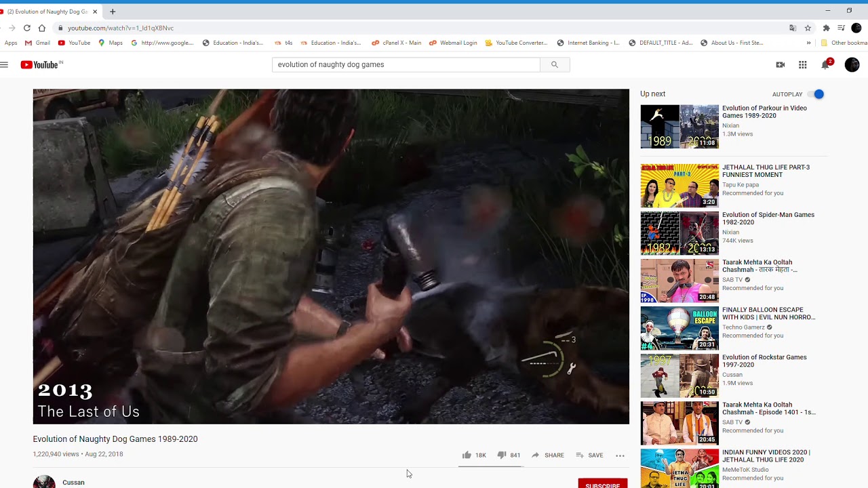Open Other bookmarks folder
Viewport: 868px width, 488px height.
click(844, 43)
